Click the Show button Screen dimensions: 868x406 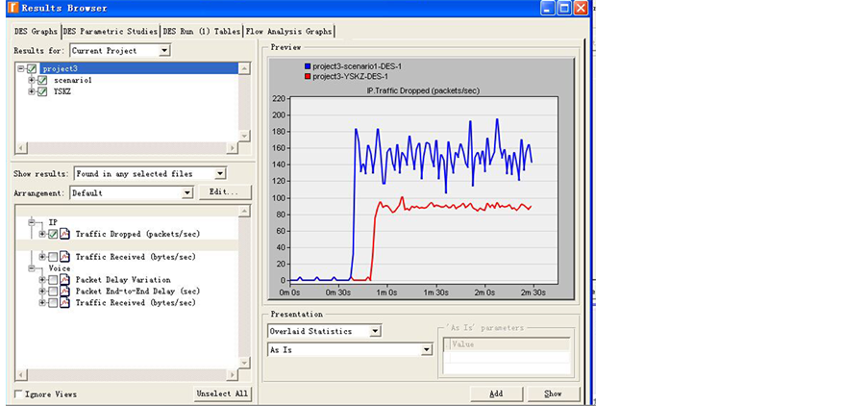(x=553, y=393)
